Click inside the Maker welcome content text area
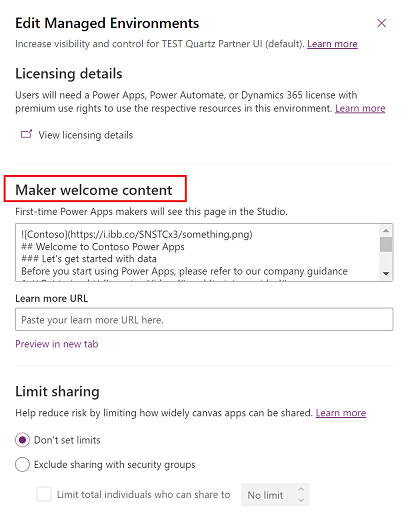Image resolution: width=408 pixels, height=516 pixels. coord(197,252)
